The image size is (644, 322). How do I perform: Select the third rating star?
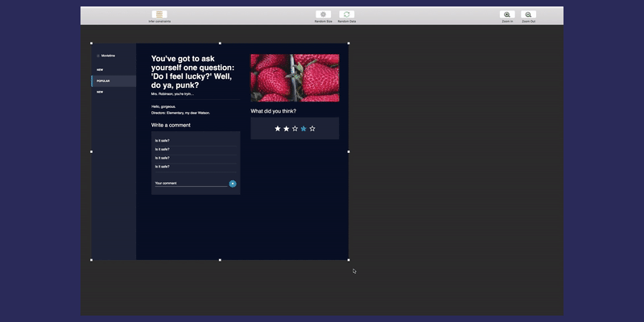pyautogui.click(x=295, y=128)
